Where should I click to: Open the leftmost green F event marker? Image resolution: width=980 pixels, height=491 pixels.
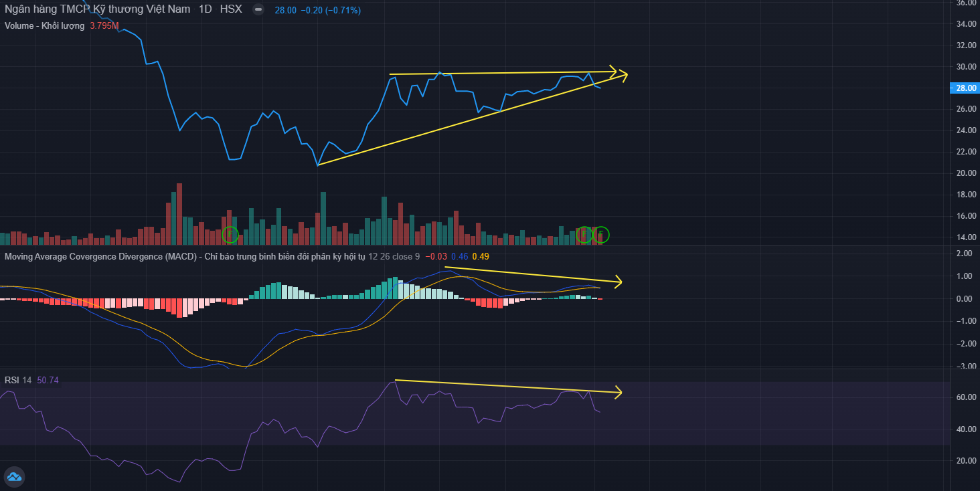click(230, 234)
